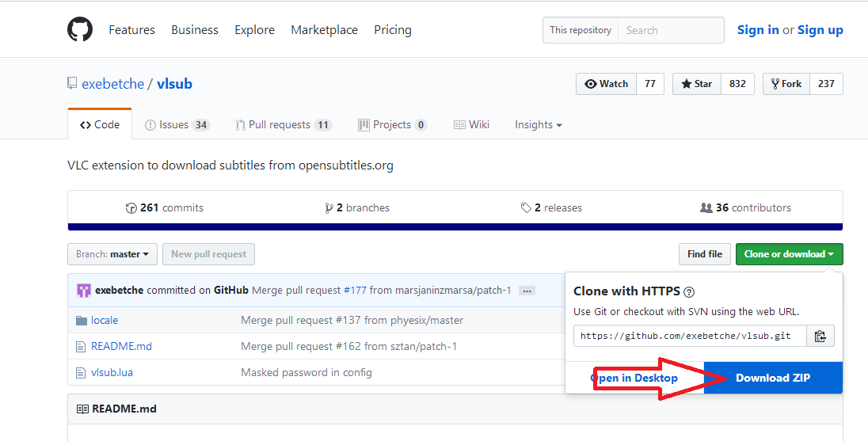868x445 pixels.
Task: Open the #162 from sztan/patch-1 commit message
Action: click(348, 347)
